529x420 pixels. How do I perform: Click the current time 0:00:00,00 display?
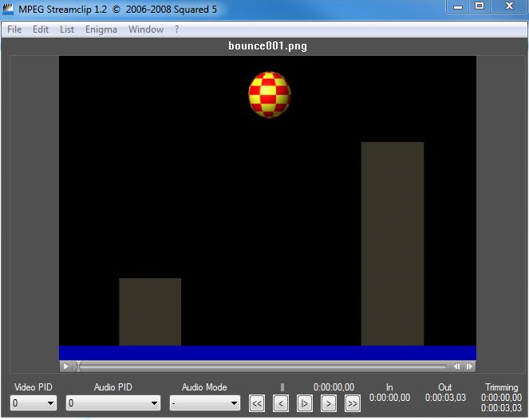pos(334,387)
